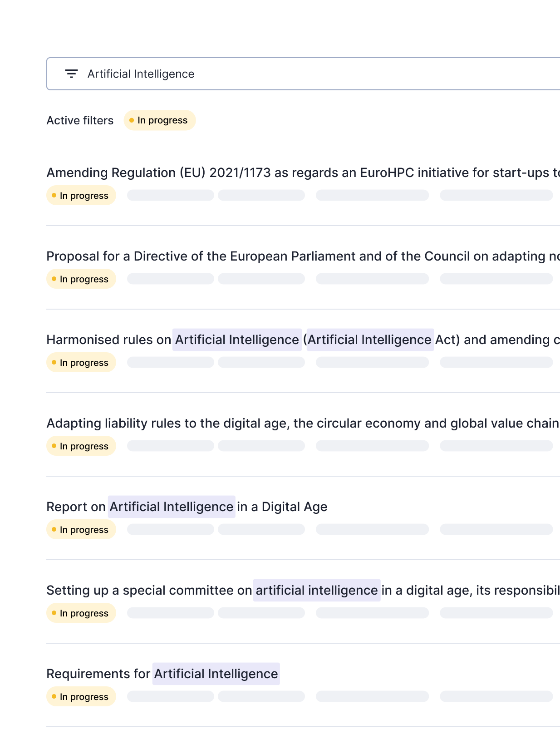Screen dimensions: 560x749
Task: Click the filter icon in search bar
Action: [71, 74]
